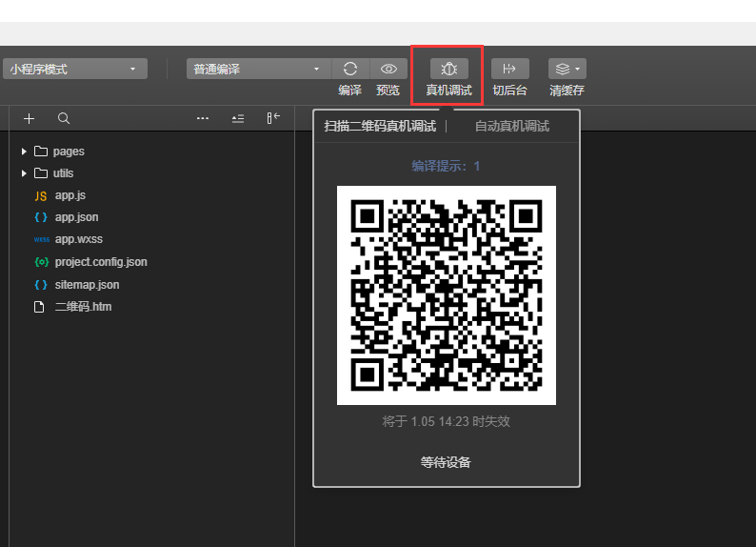
Task: Open the 清缓存 layers dropdown
Action: (x=567, y=69)
